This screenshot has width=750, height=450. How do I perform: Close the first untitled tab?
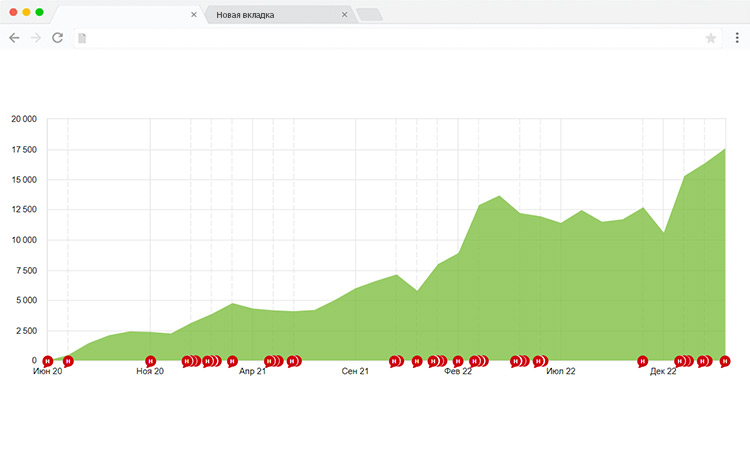pos(194,15)
